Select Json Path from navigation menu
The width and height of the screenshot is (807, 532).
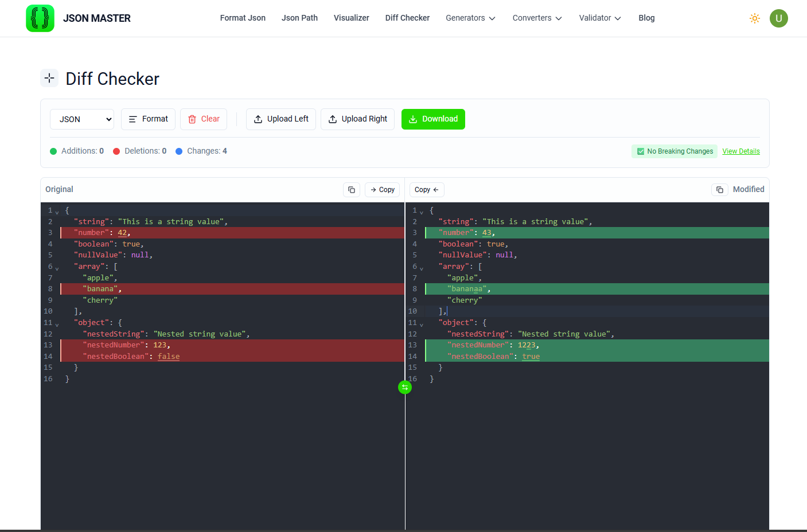[x=299, y=18]
